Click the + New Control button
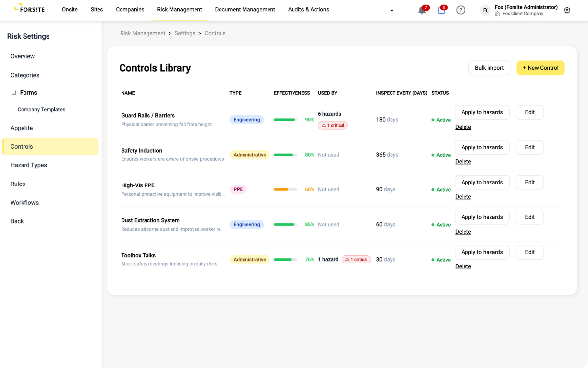This screenshot has width=588, height=368. 540,68
